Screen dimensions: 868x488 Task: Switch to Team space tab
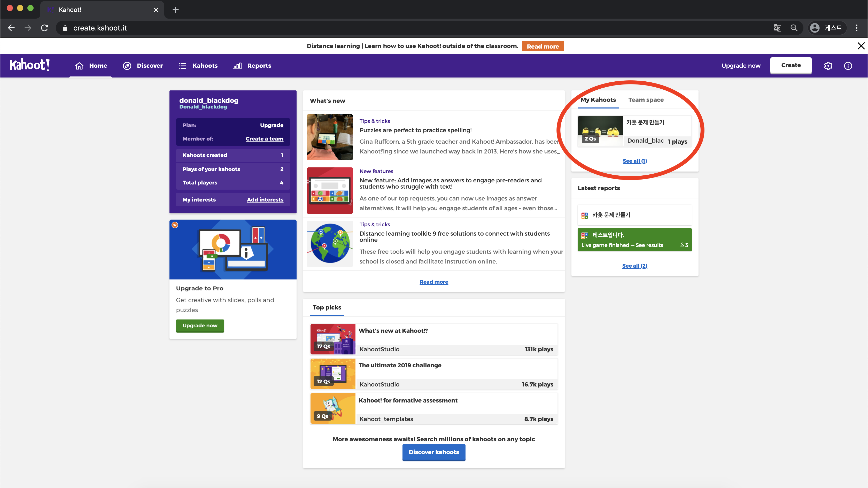tap(646, 100)
